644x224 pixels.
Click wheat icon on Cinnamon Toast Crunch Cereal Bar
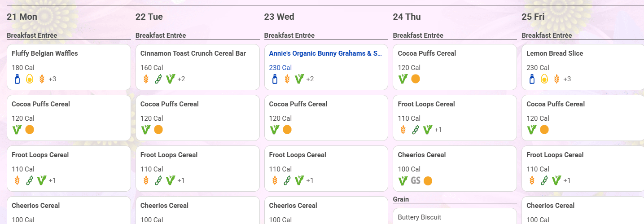tap(146, 79)
